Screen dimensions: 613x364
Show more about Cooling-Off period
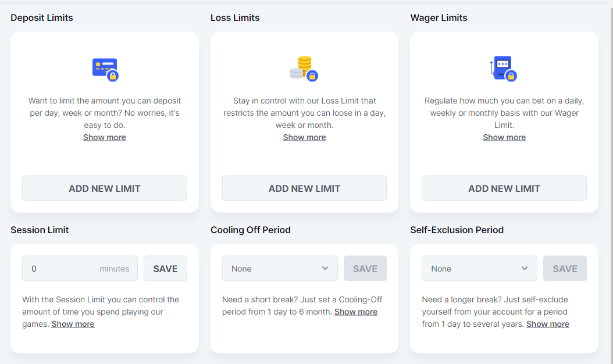click(x=356, y=312)
